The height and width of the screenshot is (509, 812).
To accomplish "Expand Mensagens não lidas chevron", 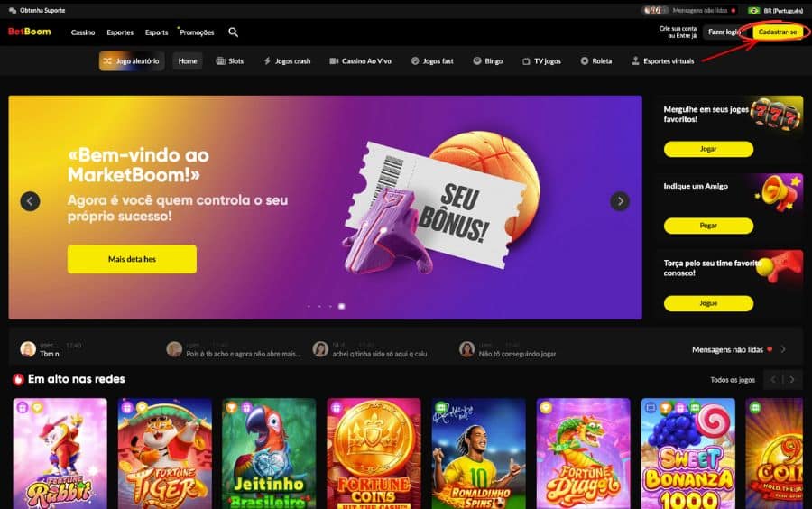I will pos(783,349).
